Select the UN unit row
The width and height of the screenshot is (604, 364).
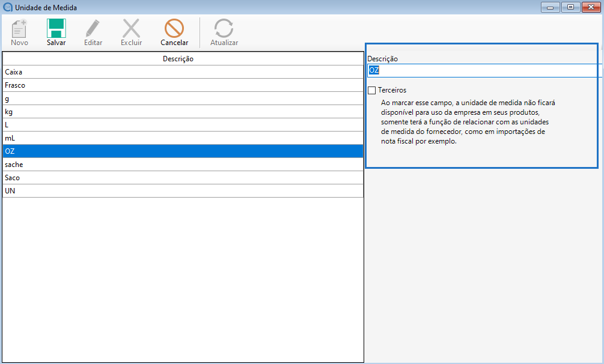(x=183, y=191)
